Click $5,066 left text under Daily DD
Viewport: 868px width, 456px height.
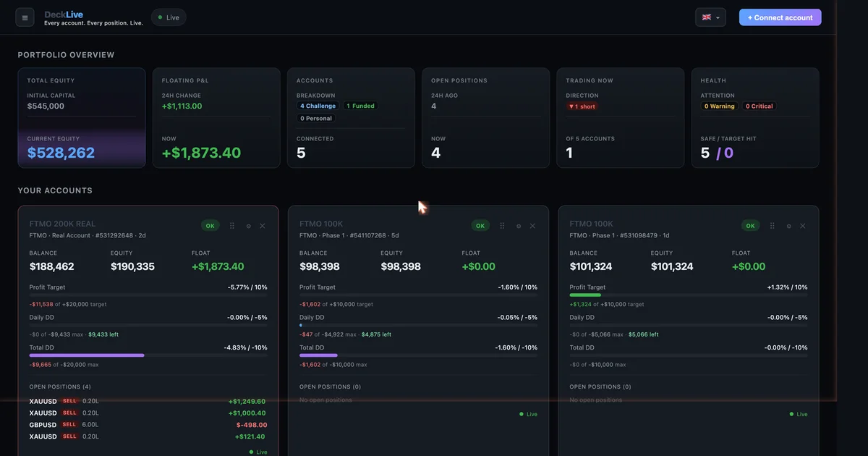[643, 334]
